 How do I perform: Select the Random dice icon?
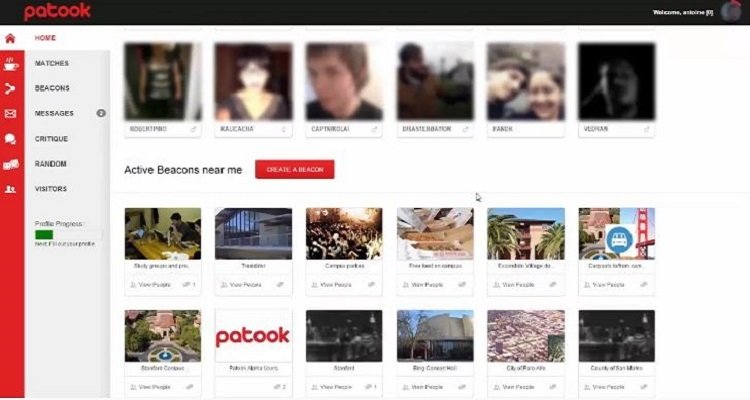click(x=11, y=164)
